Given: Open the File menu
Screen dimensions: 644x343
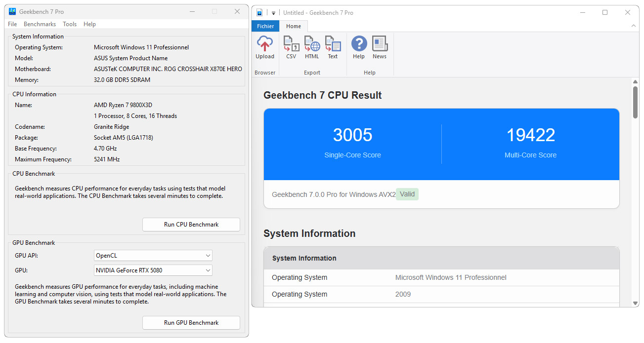Looking at the screenshot, I should click(x=12, y=24).
